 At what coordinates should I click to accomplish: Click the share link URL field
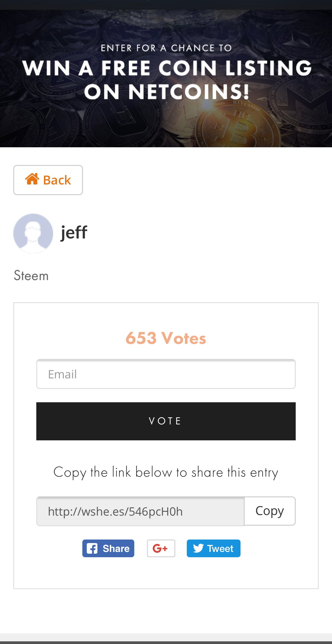tap(140, 511)
